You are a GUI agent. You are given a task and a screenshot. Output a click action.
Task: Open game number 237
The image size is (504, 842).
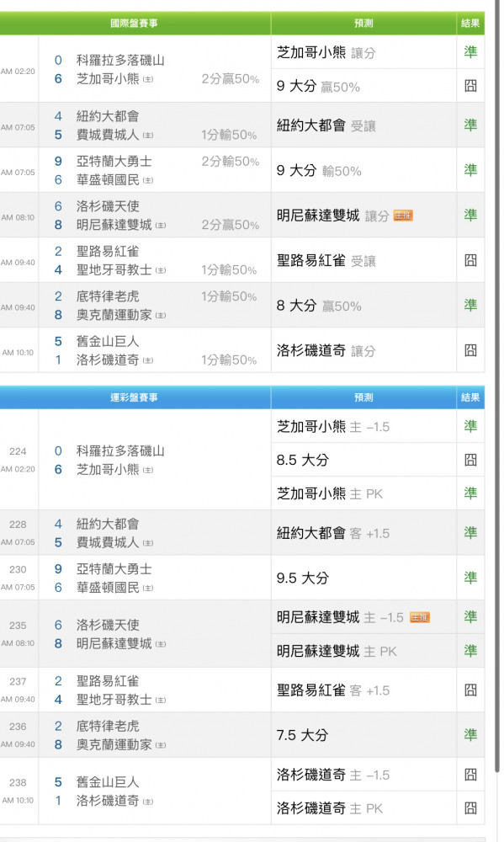pyautogui.click(x=18, y=681)
